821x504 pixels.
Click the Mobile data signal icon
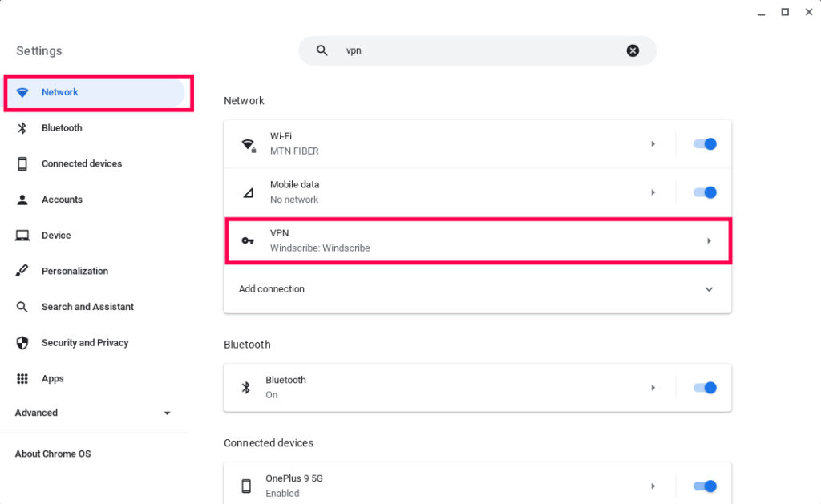[248, 192]
